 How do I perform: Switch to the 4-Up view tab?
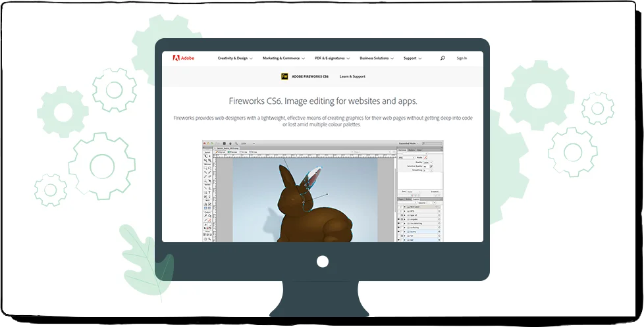(253, 152)
